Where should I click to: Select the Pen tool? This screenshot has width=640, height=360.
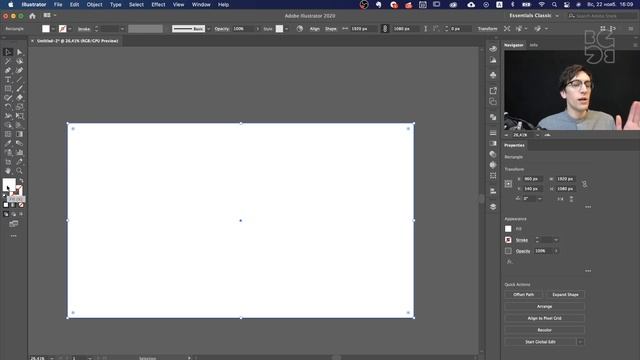[x=8, y=70]
